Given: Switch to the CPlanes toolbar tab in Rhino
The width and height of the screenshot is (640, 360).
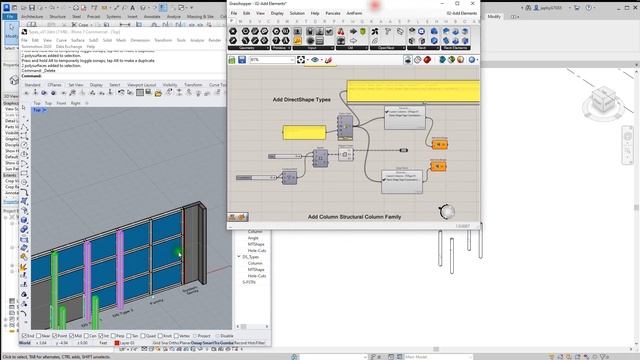Looking at the screenshot, I should pyautogui.click(x=54, y=85).
